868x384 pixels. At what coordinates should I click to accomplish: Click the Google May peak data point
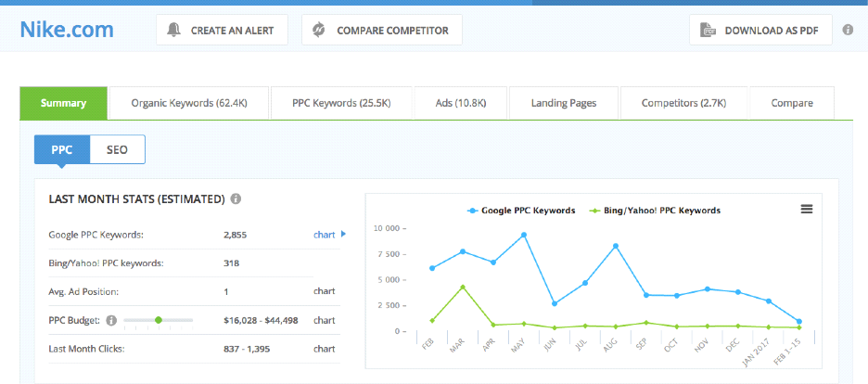(x=523, y=236)
